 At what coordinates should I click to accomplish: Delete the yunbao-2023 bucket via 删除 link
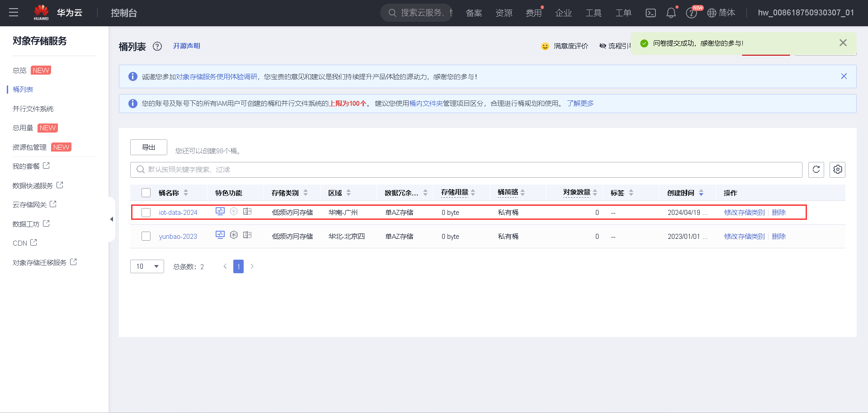779,236
